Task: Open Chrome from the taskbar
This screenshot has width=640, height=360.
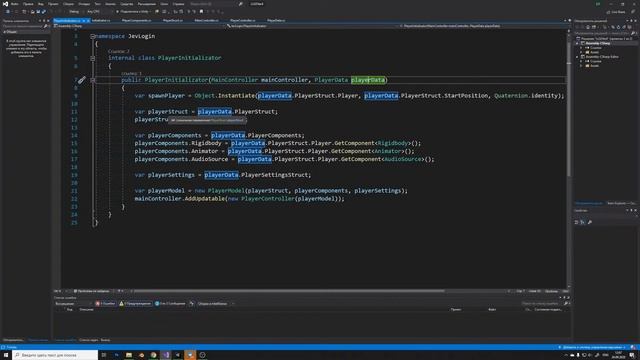Action: pyautogui.click(x=153, y=355)
